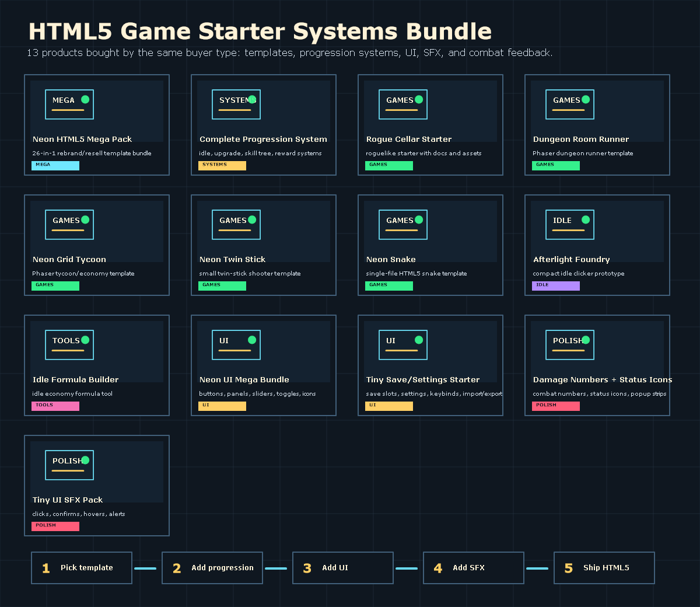Click 'single-file HTML5 snake template' description

click(x=416, y=274)
